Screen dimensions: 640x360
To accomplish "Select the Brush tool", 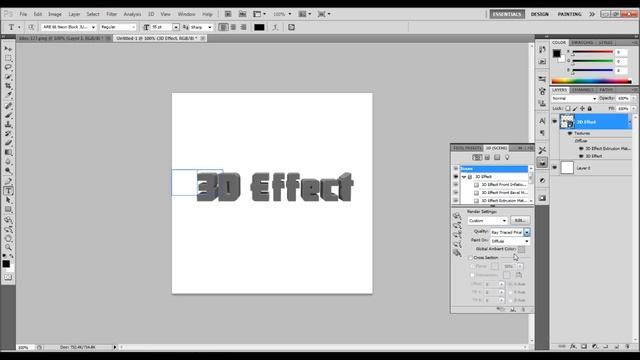I will (x=8, y=116).
